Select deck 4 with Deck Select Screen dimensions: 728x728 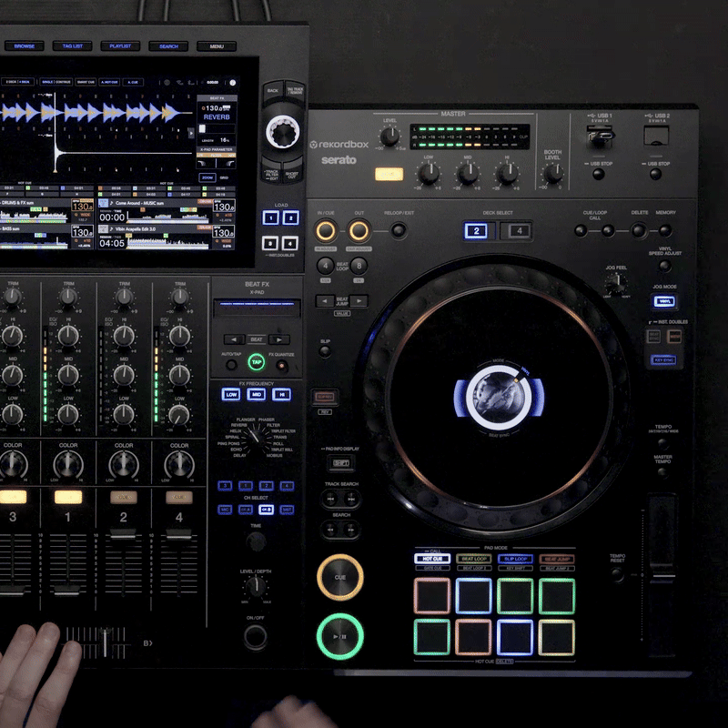click(x=519, y=231)
